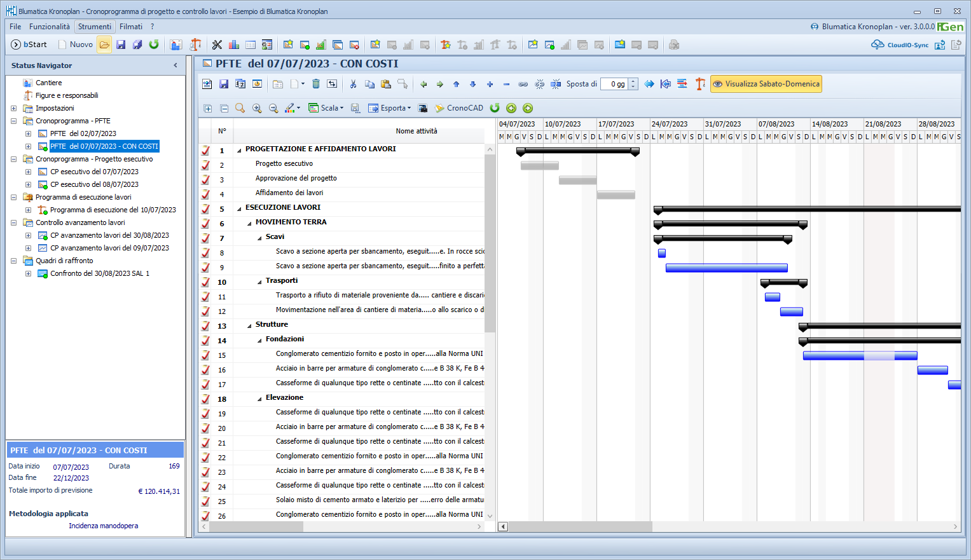Viewport: 971px width, 560px height.
Task: Link activities using the chain icon
Action: tap(523, 84)
